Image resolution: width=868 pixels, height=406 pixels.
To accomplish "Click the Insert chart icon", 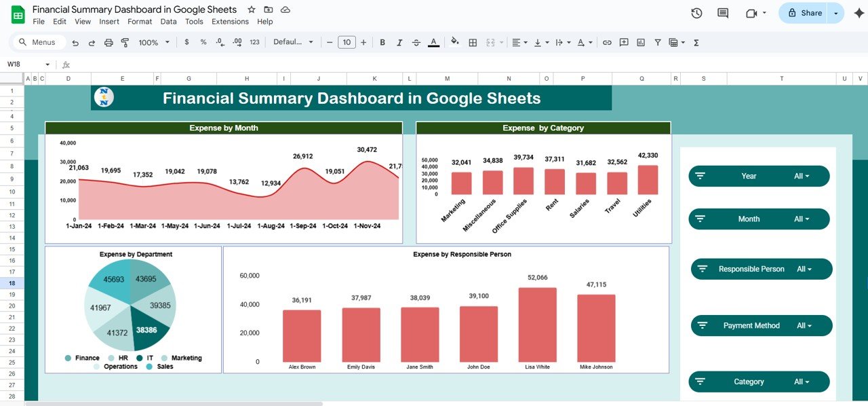I will pos(641,42).
